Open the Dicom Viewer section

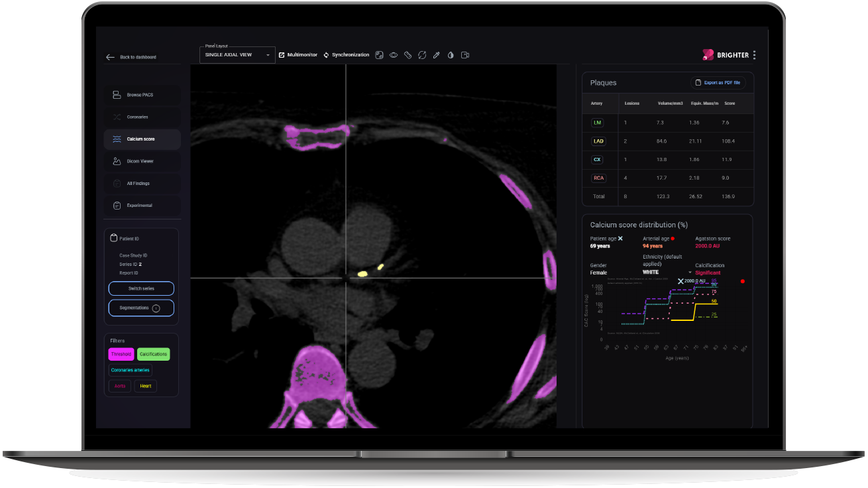(142, 161)
